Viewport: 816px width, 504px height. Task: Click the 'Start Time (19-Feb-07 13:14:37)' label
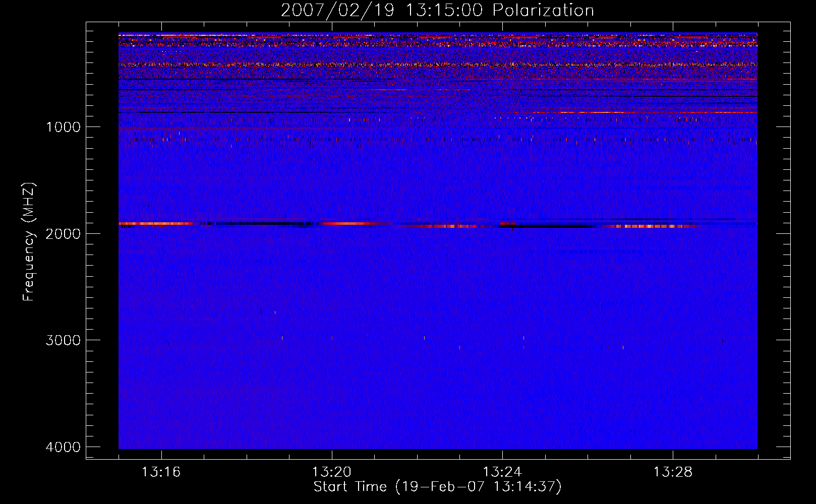coord(437,487)
